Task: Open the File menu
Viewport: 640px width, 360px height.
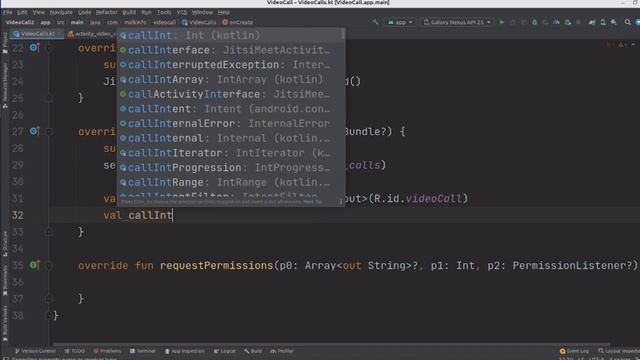Action: point(8,12)
